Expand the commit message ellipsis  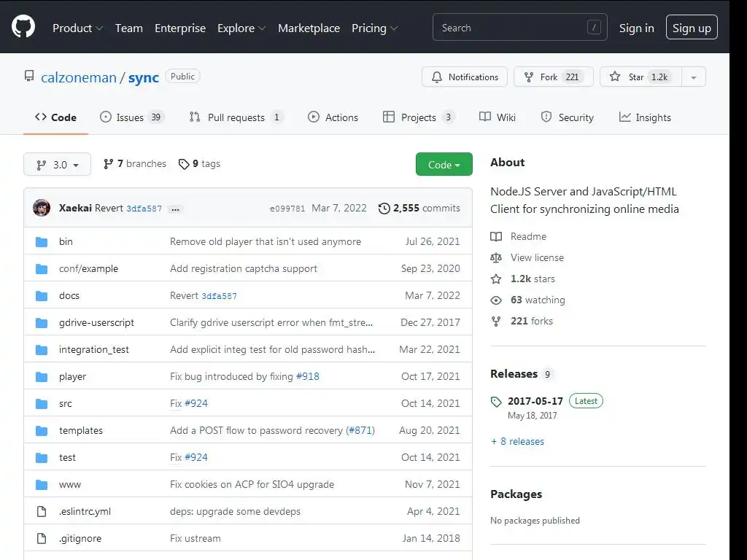175,209
